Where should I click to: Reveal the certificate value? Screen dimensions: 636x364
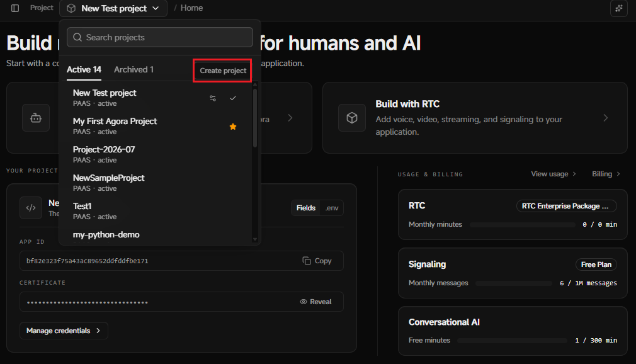pyautogui.click(x=315, y=302)
